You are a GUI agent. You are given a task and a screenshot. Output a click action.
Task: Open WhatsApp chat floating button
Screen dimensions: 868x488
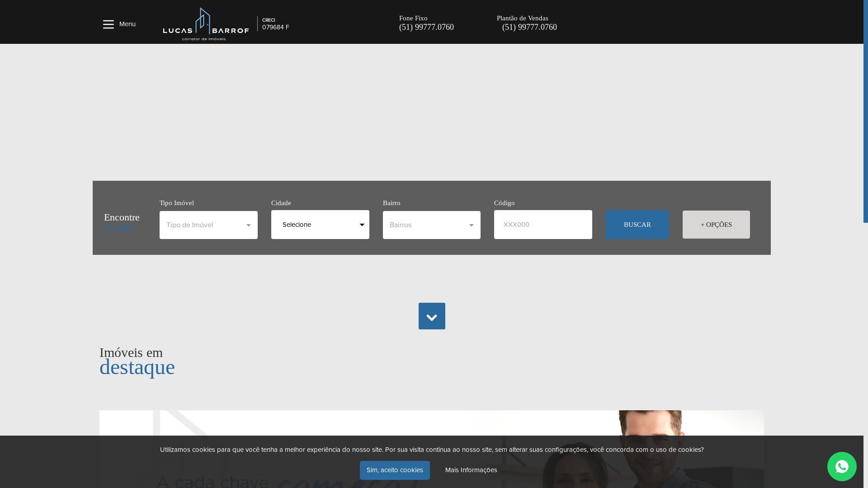tap(841, 466)
